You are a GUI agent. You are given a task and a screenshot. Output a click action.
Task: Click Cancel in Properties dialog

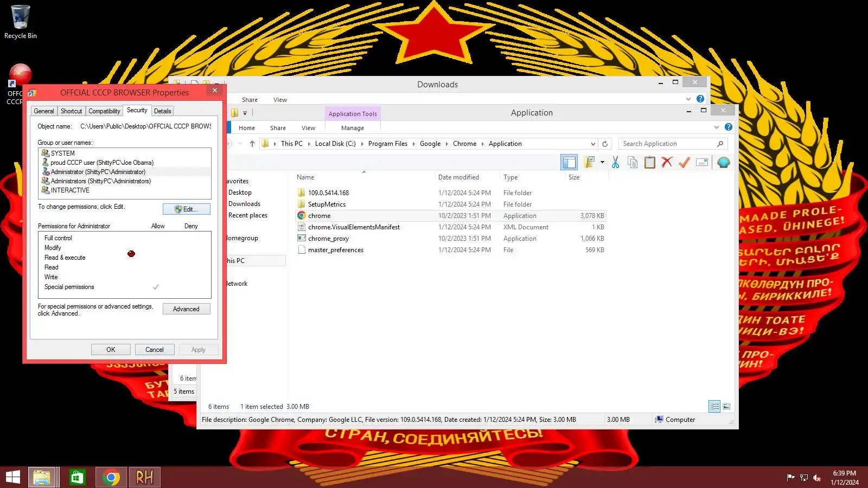pyautogui.click(x=155, y=350)
